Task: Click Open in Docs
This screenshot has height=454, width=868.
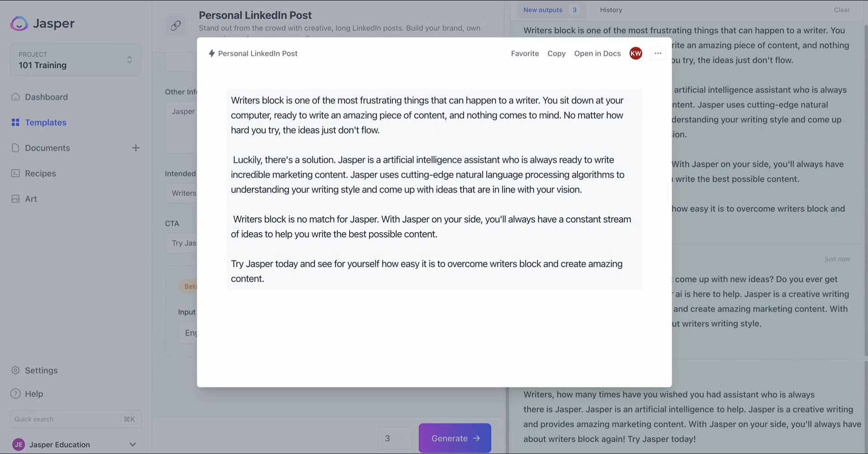Action: (x=597, y=53)
